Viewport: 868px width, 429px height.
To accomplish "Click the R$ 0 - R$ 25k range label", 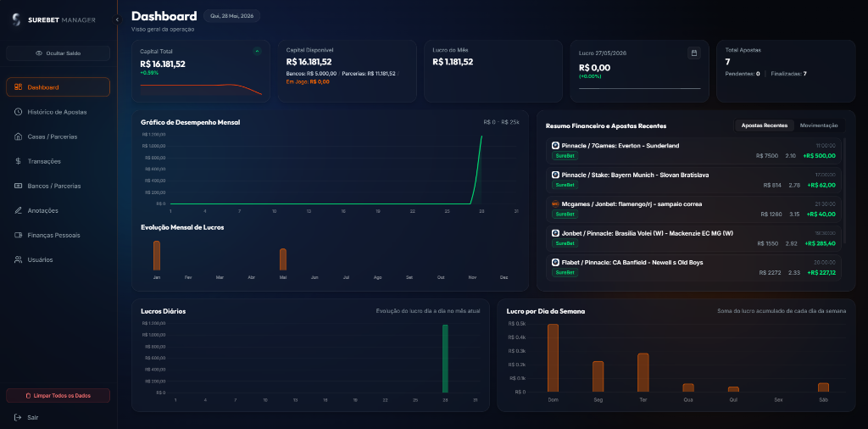I will (501, 122).
